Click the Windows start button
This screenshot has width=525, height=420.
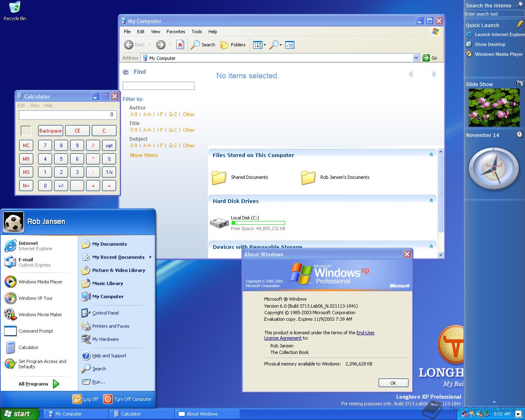20,414
